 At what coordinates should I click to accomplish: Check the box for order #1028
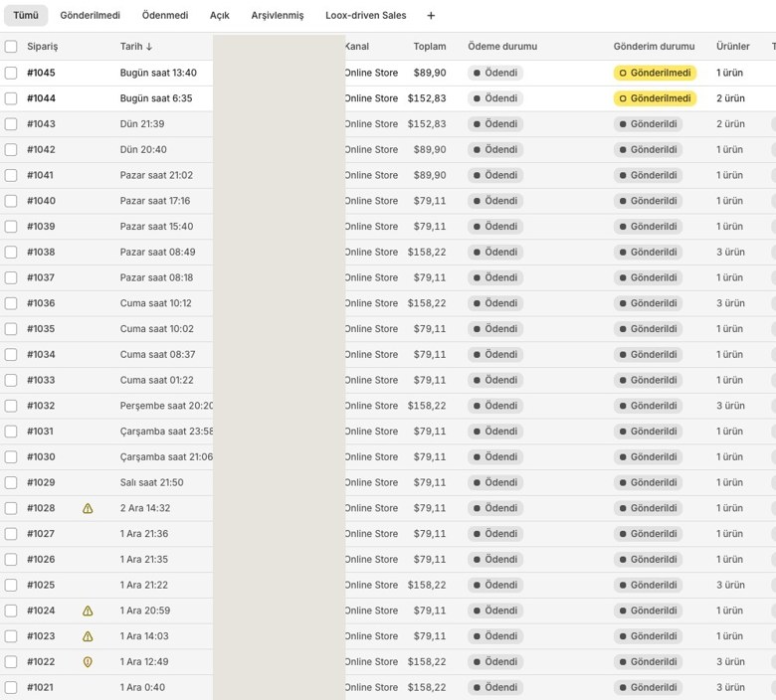tap(11, 508)
